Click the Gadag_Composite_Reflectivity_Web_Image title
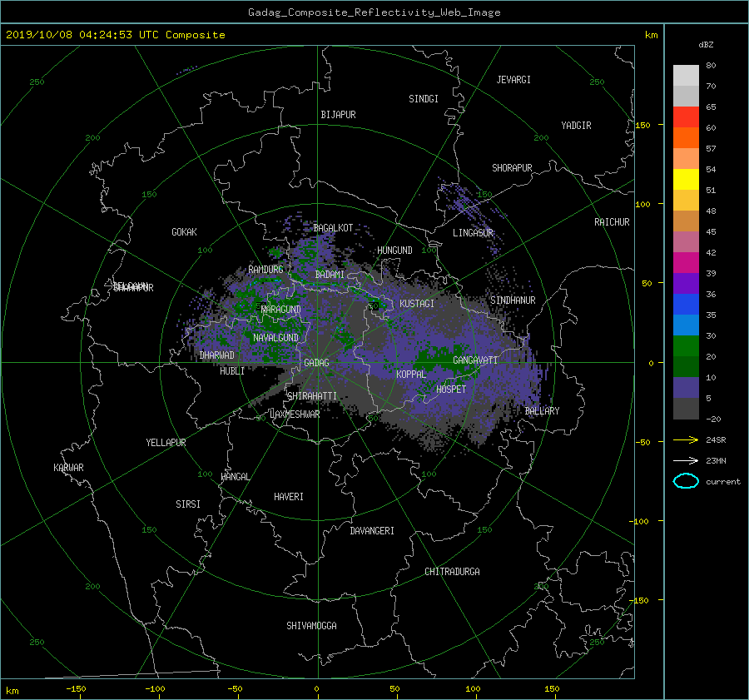Viewport: 749px width, 700px height. pyautogui.click(x=374, y=12)
